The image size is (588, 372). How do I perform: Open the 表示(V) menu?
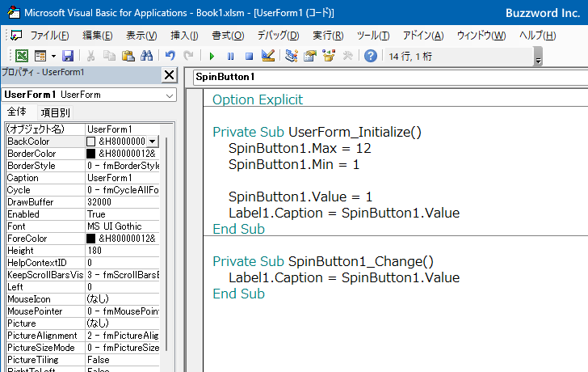pyautogui.click(x=141, y=36)
